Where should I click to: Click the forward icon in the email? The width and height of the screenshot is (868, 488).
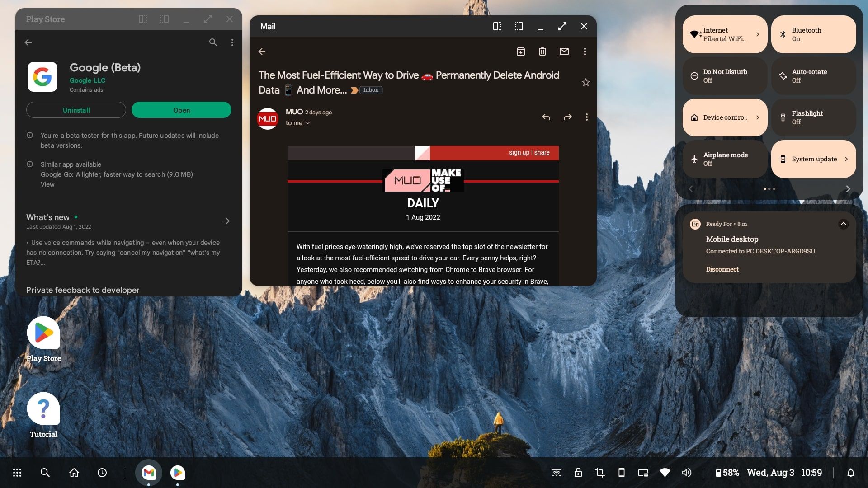(x=567, y=117)
